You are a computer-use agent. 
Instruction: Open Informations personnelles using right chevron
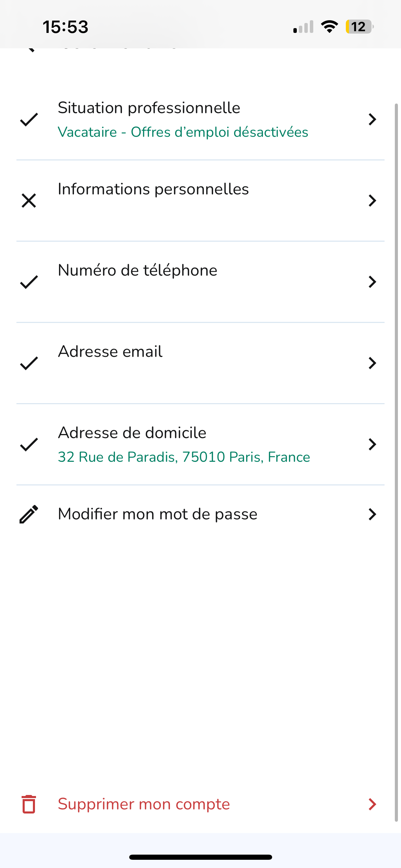point(372,201)
